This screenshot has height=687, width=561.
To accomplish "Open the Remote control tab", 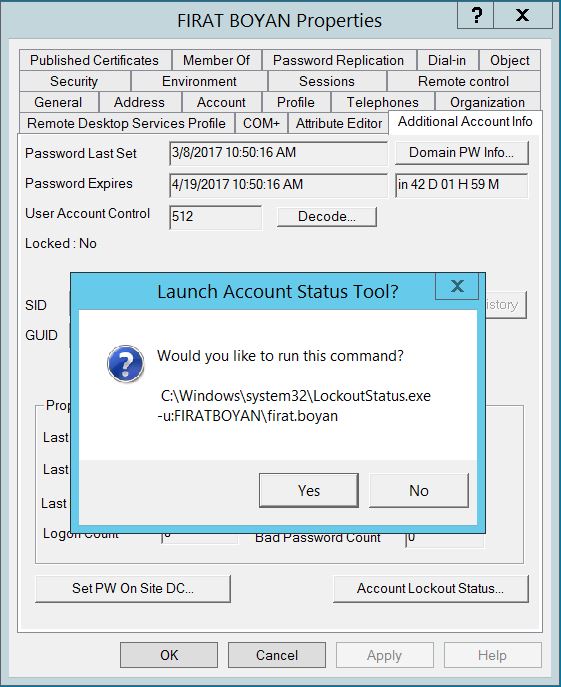I will point(464,81).
